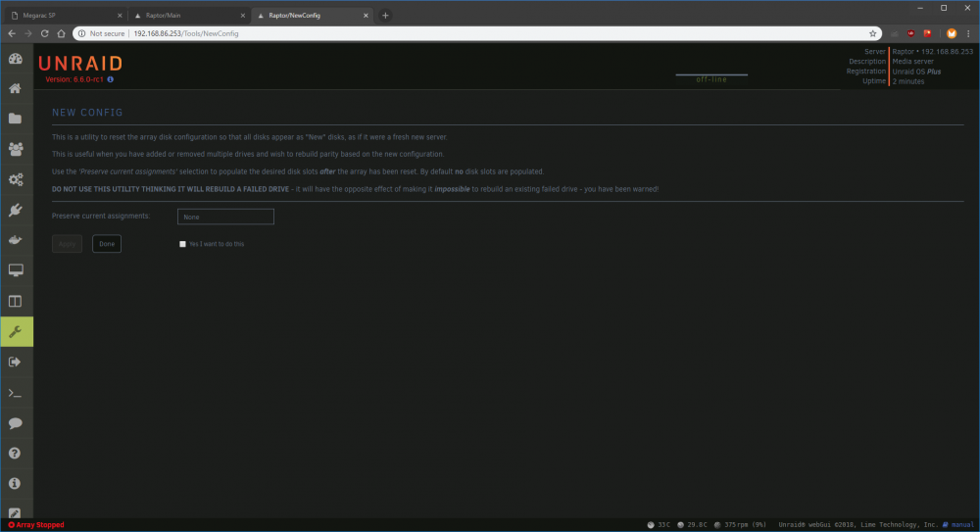Open the split-pane stats icon in sidebar
Screen dimensions: 980x532
pyautogui.click(x=16, y=301)
